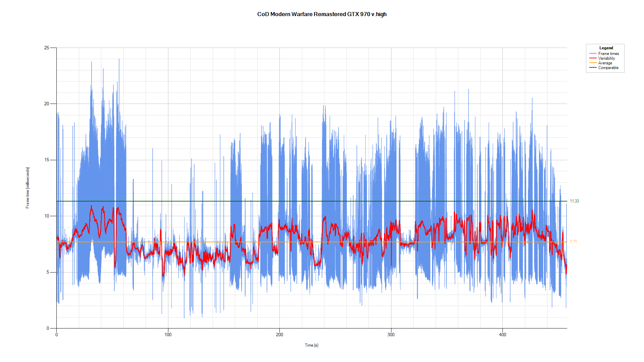Click the 'Time [s]' x-axis title
This screenshot has height=362, width=644.
tap(311, 345)
